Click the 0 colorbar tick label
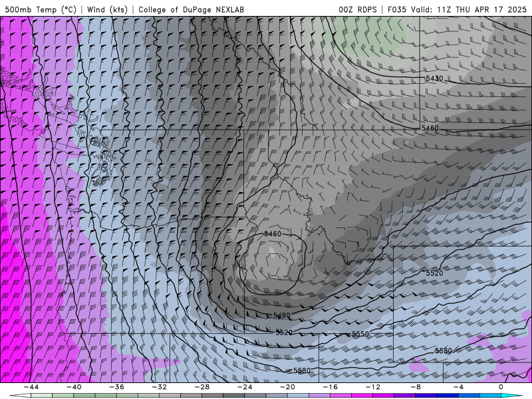The width and height of the screenshot is (532, 399). [501, 387]
